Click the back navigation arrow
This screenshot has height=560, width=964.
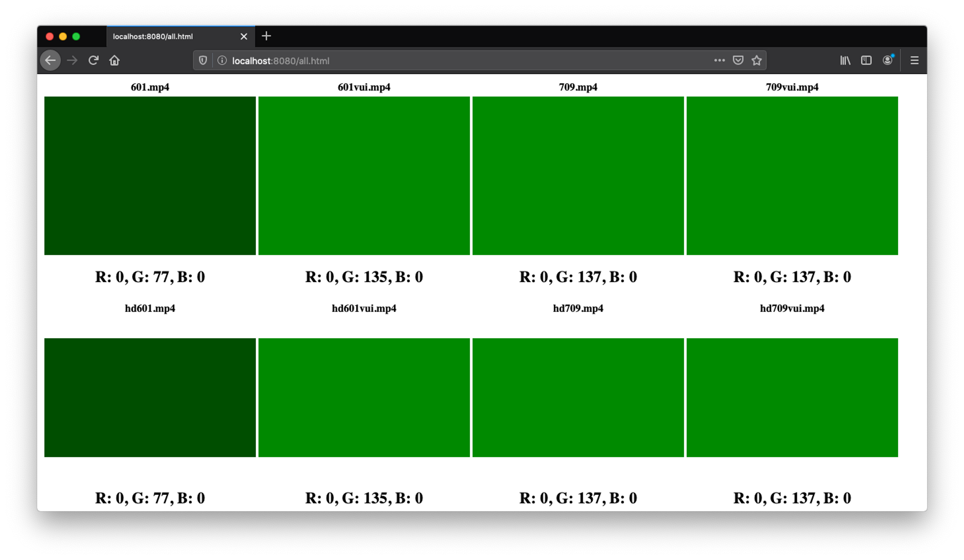click(x=50, y=60)
